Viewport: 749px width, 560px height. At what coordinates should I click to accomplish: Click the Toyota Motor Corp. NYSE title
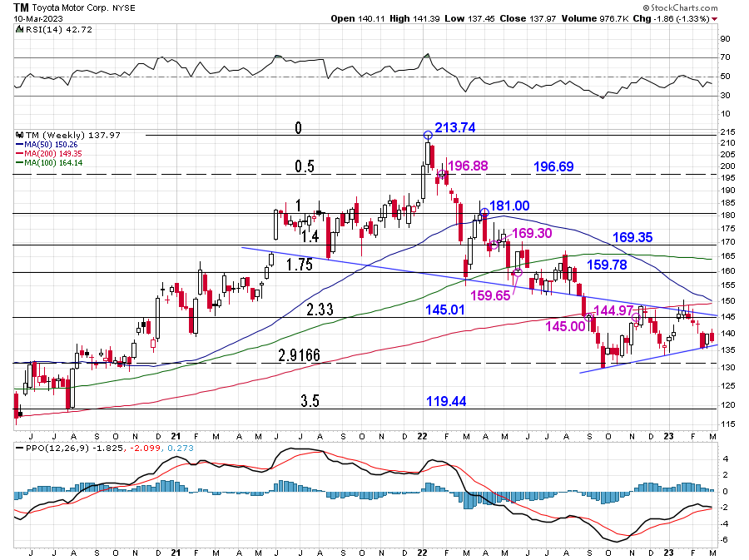[83, 8]
